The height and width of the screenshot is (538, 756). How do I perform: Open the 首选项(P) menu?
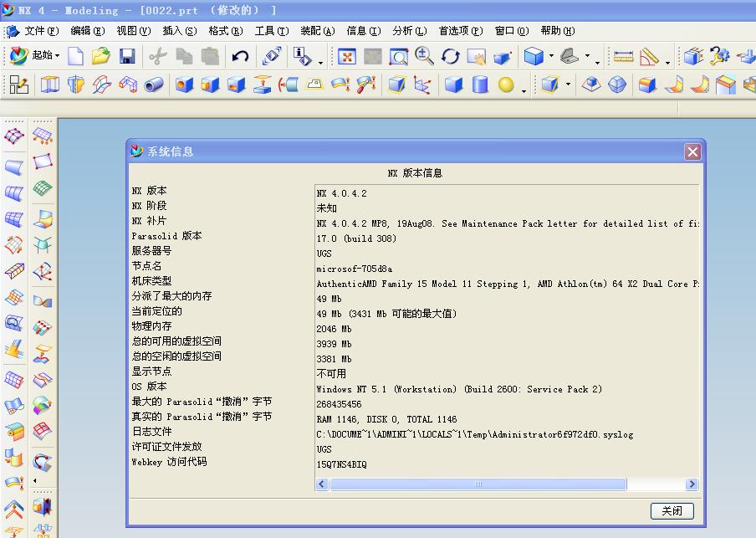coord(461,31)
